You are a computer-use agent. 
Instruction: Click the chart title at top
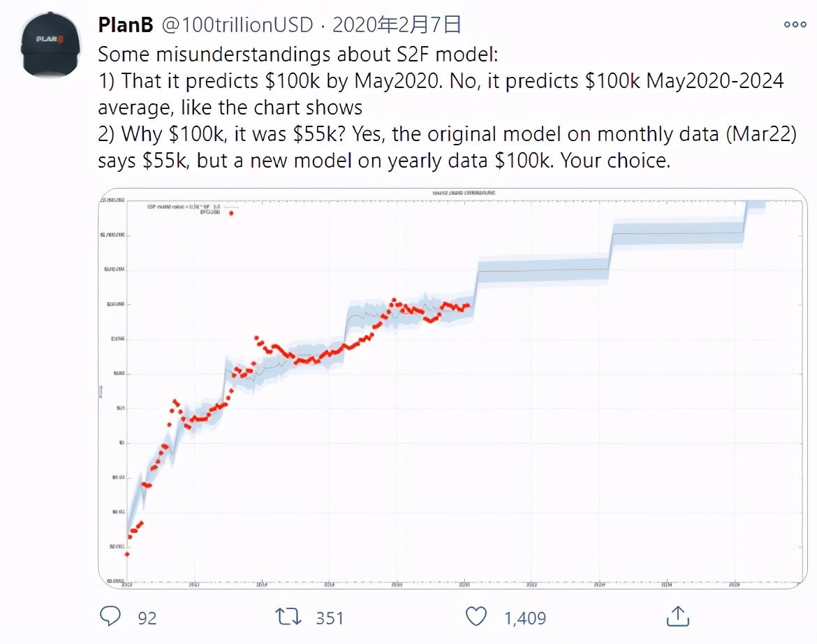(464, 193)
